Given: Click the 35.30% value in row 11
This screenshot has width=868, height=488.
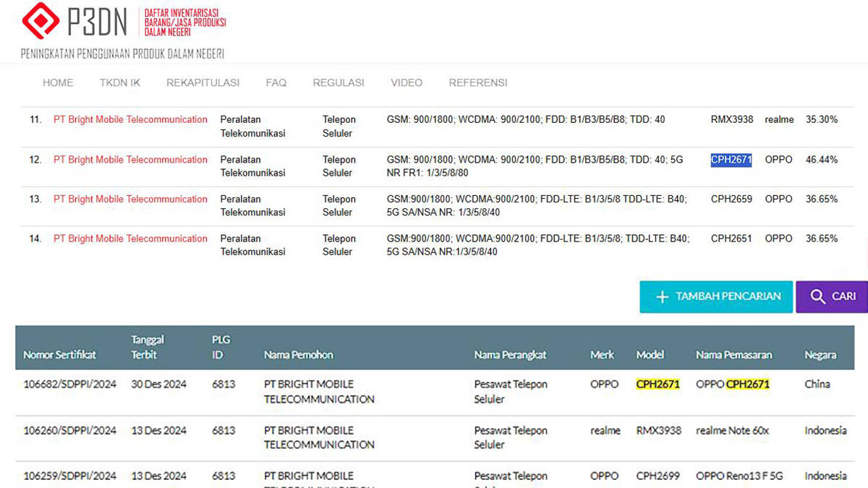Looking at the screenshot, I should (822, 119).
